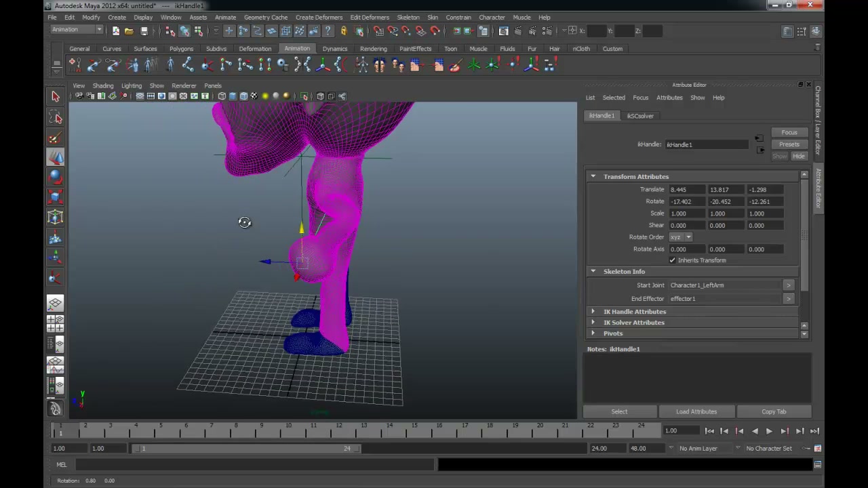Image resolution: width=868 pixels, height=488 pixels.
Task: Select the arrow Select tool in toolbox
Action: point(56,97)
